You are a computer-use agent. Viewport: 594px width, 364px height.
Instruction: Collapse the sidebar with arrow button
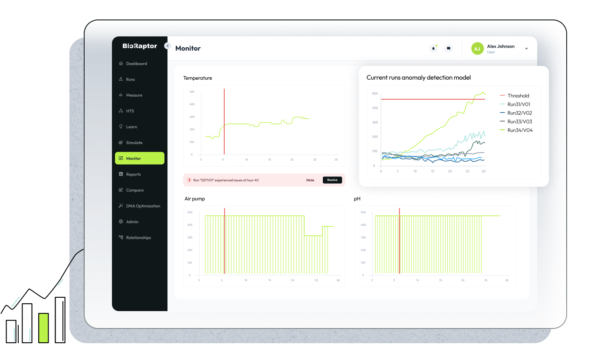(167, 45)
